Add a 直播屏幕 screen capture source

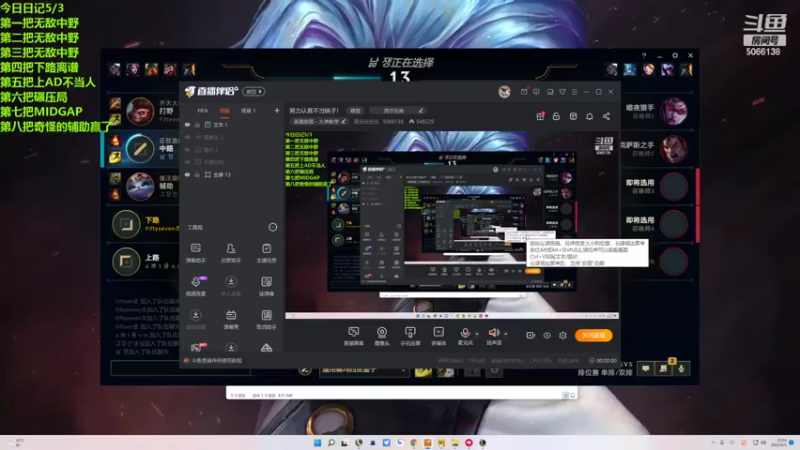[353, 336]
